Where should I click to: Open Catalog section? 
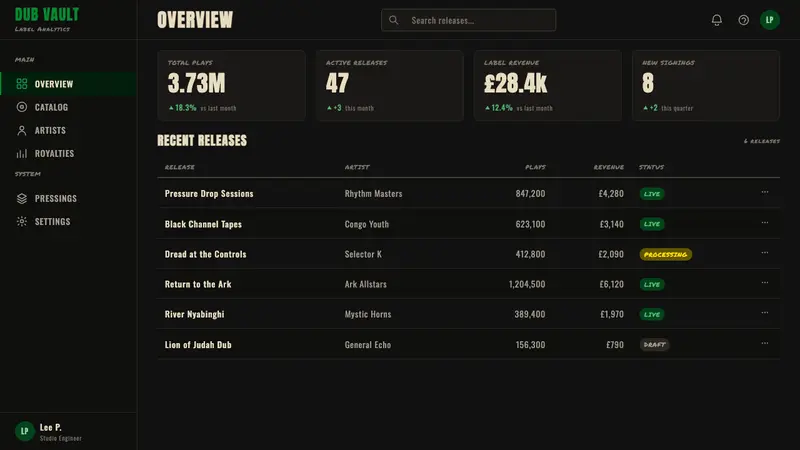(x=68, y=107)
